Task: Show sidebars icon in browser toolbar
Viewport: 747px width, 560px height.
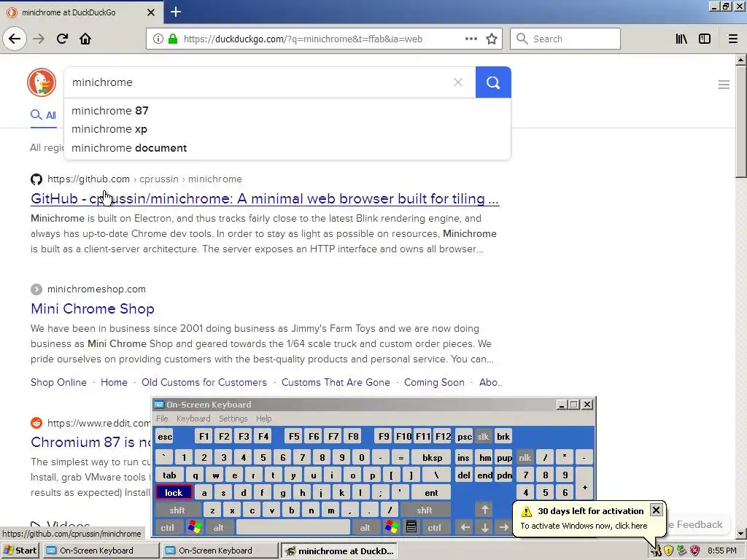Action: 705,39
